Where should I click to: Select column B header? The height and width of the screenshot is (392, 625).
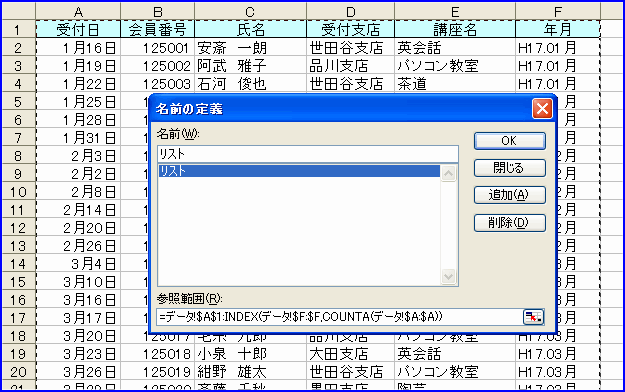[157, 11]
